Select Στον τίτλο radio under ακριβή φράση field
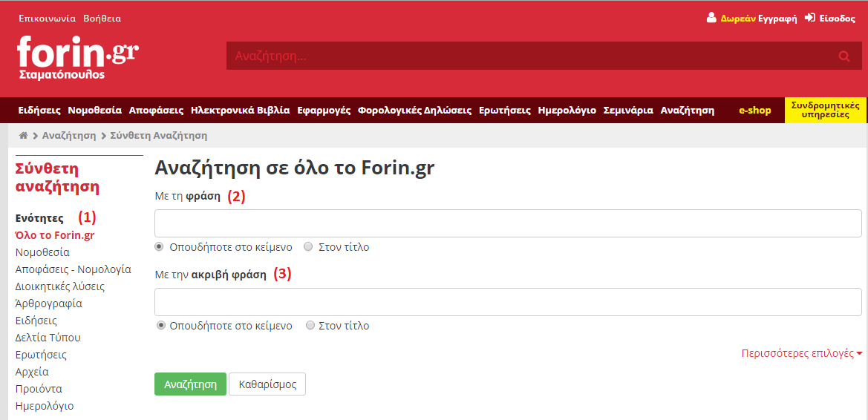This screenshot has width=868, height=420. coord(310,325)
